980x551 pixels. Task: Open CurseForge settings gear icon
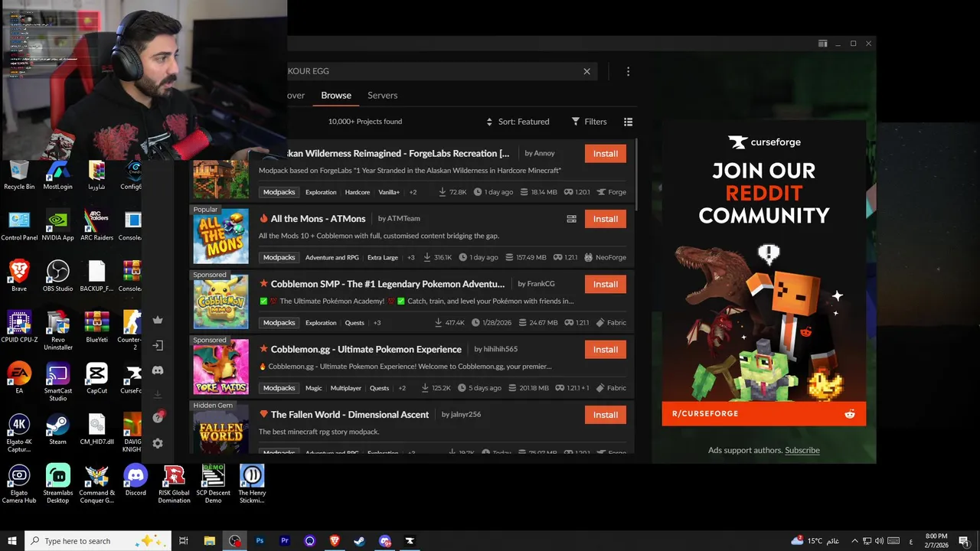(158, 443)
